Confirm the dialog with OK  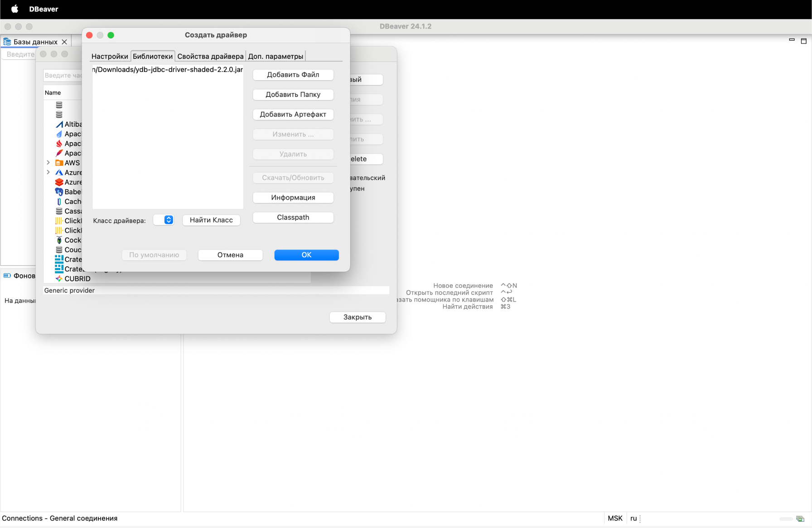[306, 255]
